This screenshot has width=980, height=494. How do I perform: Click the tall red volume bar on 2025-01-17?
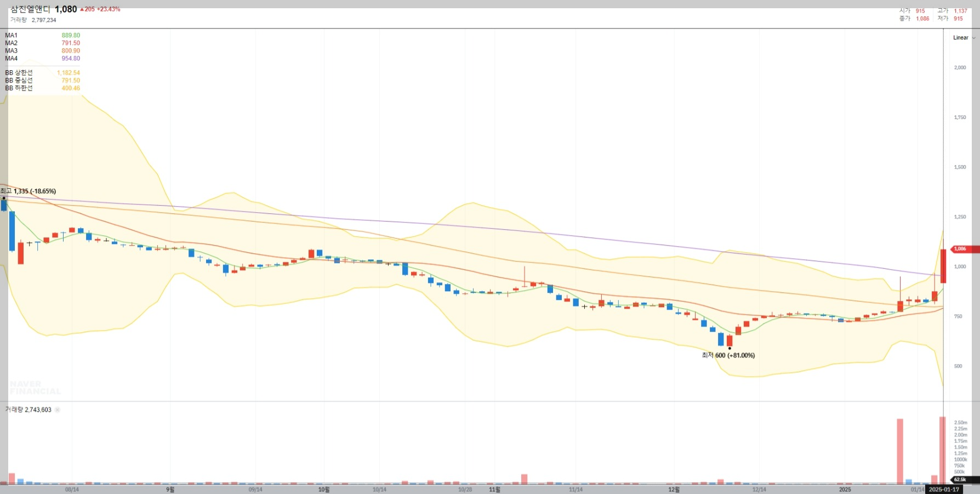943,451
